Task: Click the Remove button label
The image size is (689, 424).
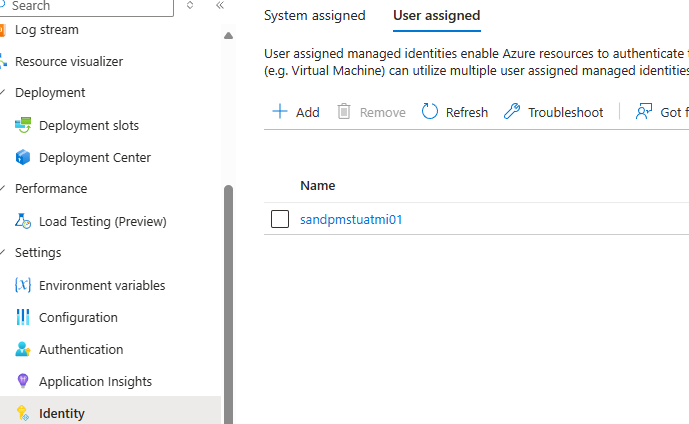Action: [x=382, y=112]
